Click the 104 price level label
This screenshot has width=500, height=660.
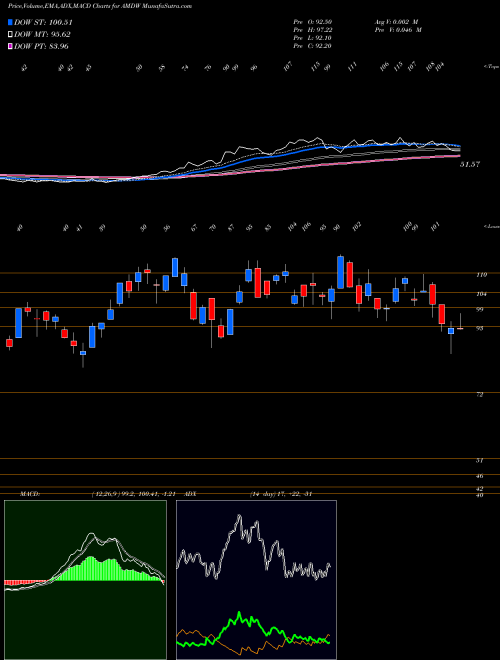click(481, 294)
